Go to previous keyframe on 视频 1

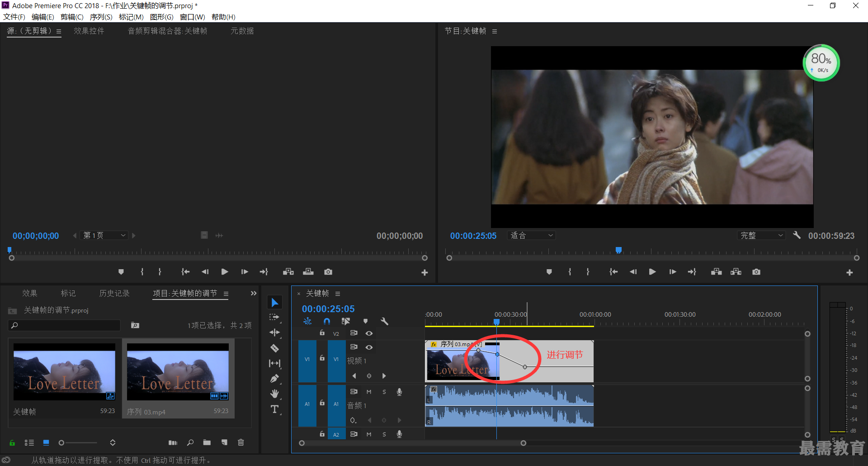354,376
